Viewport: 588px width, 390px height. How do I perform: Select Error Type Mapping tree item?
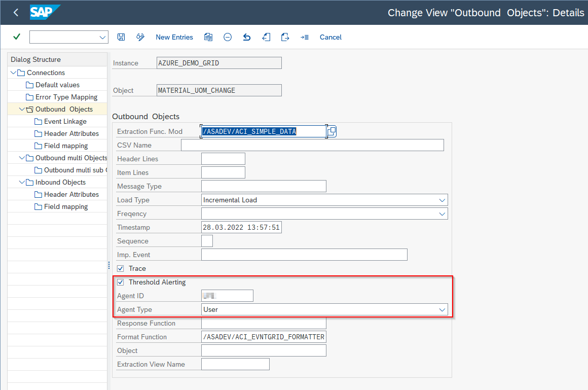[66, 97]
